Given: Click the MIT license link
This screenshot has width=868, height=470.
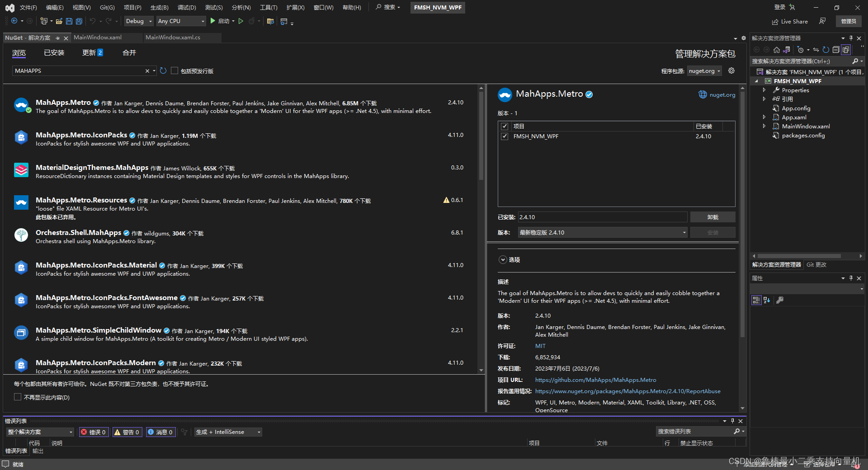Looking at the screenshot, I should (540, 346).
